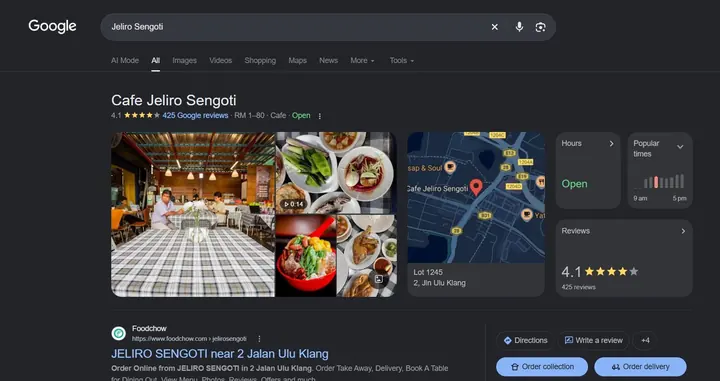
Task: Open the three-dot menu next to Foodchow URL
Action: (x=259, y=339)
